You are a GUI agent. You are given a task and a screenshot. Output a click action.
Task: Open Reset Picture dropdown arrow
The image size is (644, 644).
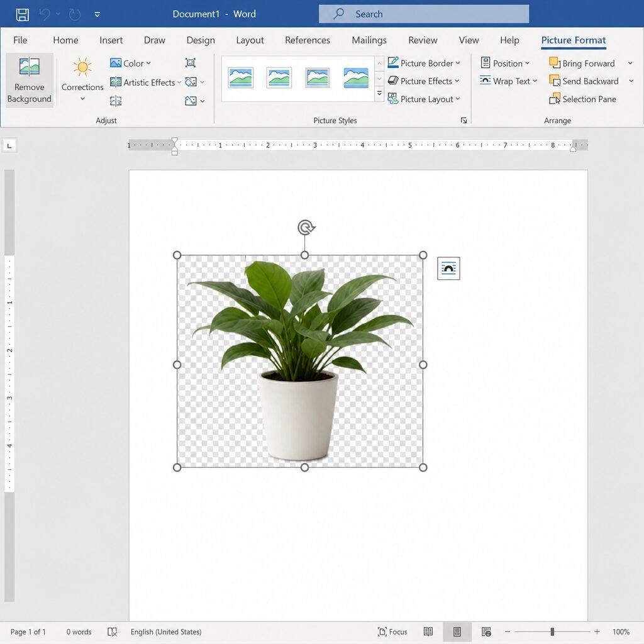[202, 101]
